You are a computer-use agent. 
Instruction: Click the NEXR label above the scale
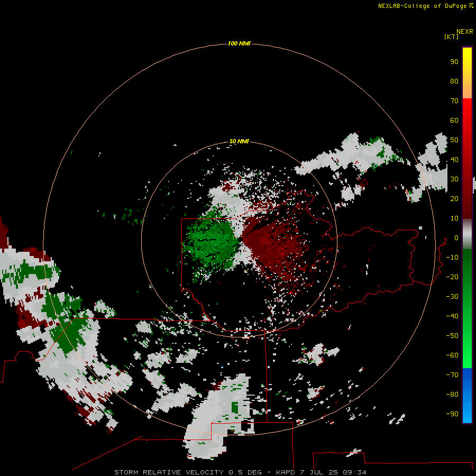coord(465,32)
